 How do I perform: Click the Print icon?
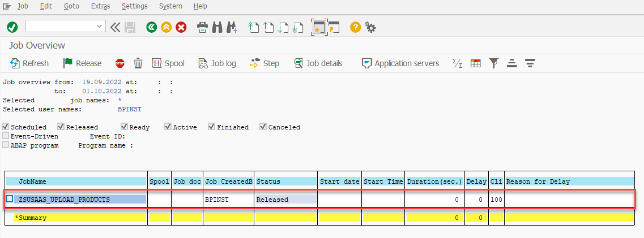pyautogui.click(x=202, y=28)
